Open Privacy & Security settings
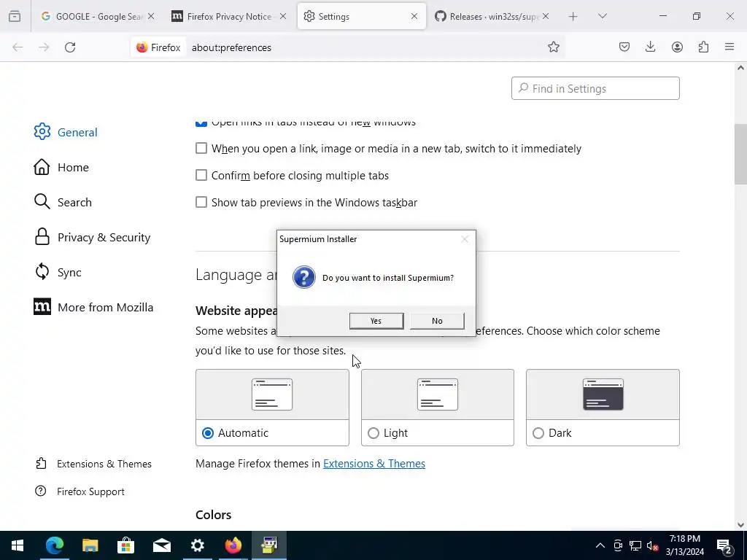 (93, 237)
